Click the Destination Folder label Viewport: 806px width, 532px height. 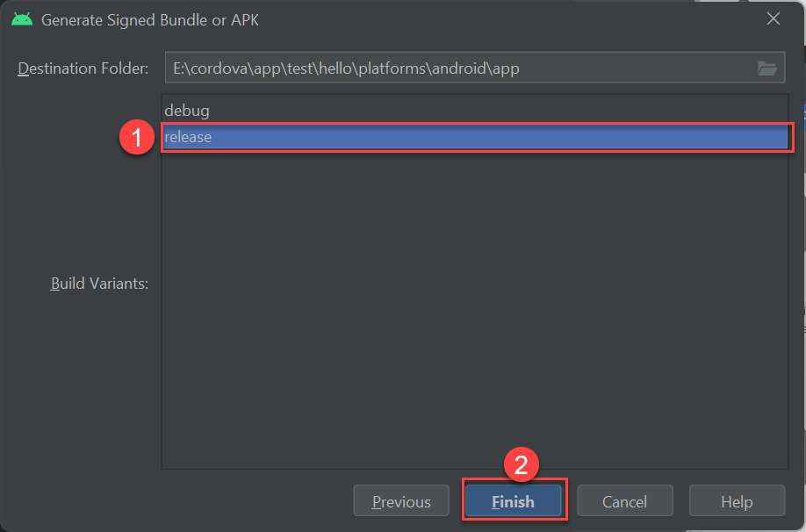83,68
